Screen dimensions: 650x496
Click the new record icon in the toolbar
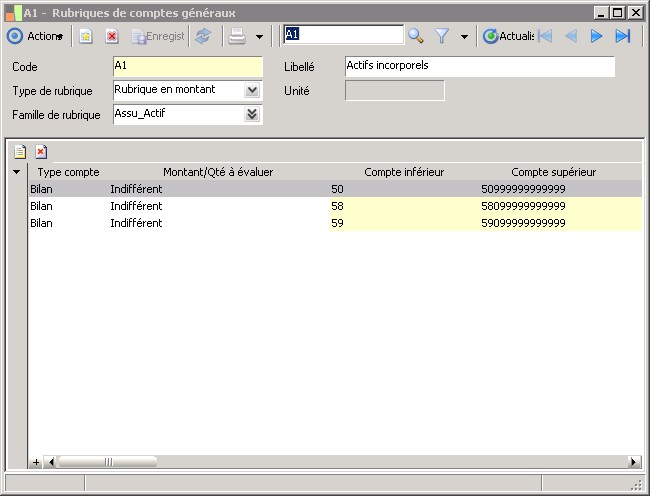pos(87,36)
